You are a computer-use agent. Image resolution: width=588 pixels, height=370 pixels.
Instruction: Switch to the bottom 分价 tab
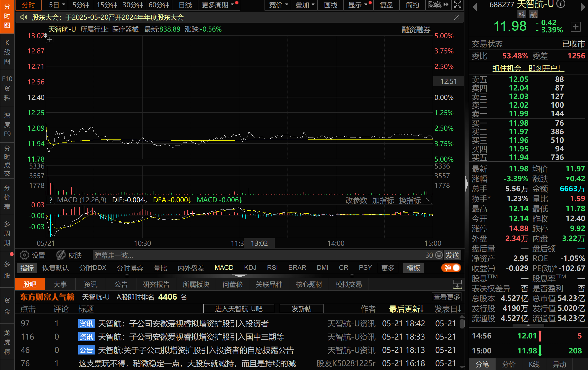click(x=509, y=364)
